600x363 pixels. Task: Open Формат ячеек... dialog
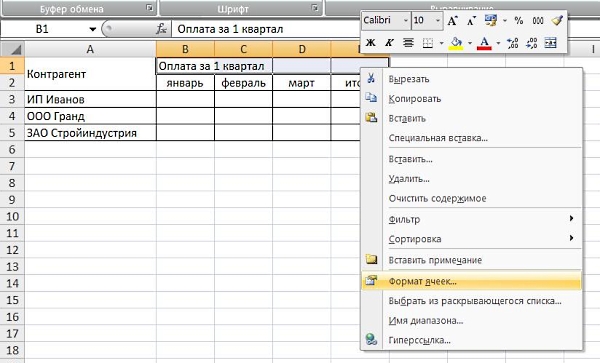point(471,281)
